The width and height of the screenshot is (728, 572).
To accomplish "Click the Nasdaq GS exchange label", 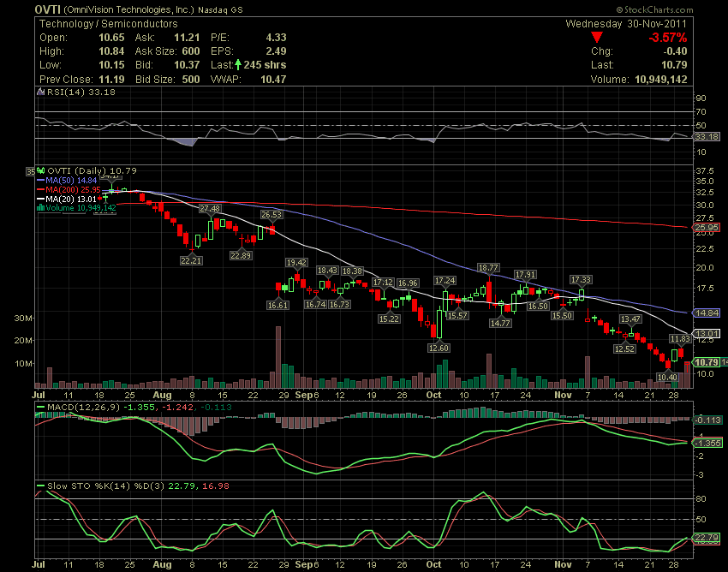I will [220, 9].
